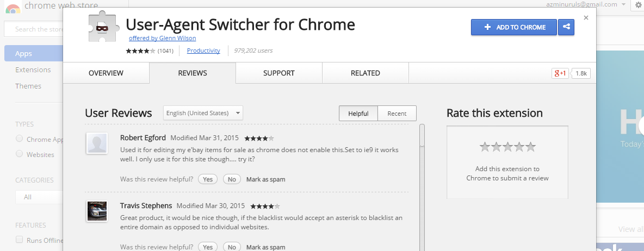Click the settings gear icon
644x251 pixels.
tap(638, 5)
